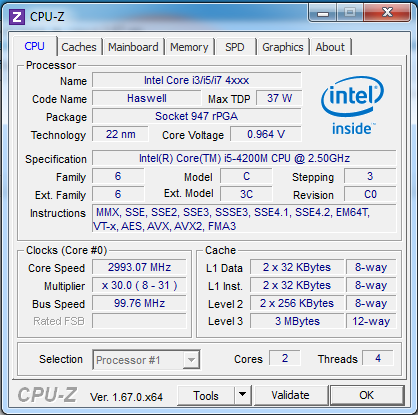Image resolution: width=418 pixels, height=415 pixels.
Task: Click the Instructions list field
Action: [244, 219]
